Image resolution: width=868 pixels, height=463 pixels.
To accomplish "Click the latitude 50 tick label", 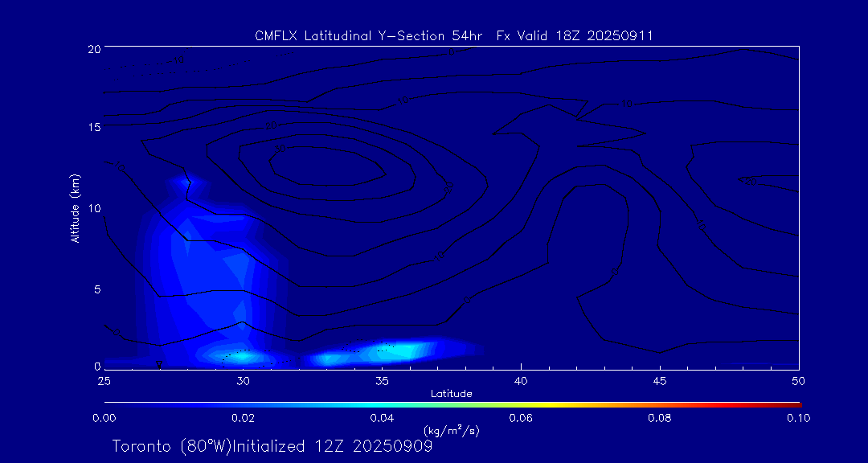I will point(798,379).
